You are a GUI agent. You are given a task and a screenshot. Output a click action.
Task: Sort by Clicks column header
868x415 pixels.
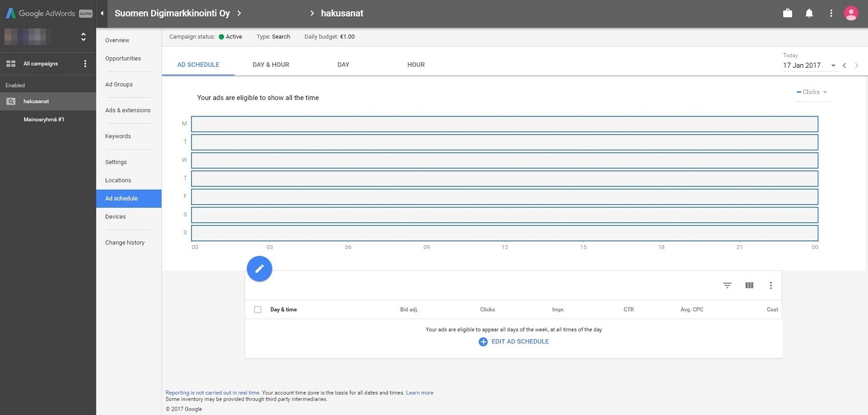[x=488, y=310]
